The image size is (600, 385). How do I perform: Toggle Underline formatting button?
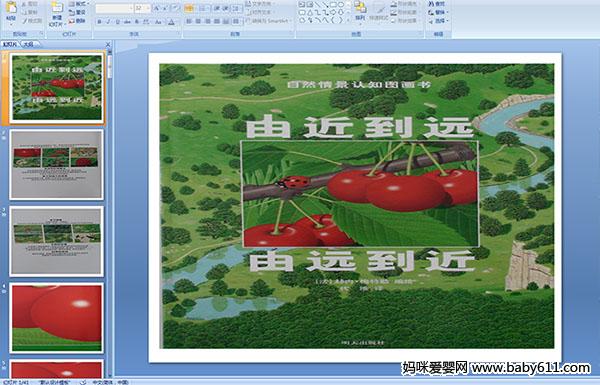click(117, 22)
